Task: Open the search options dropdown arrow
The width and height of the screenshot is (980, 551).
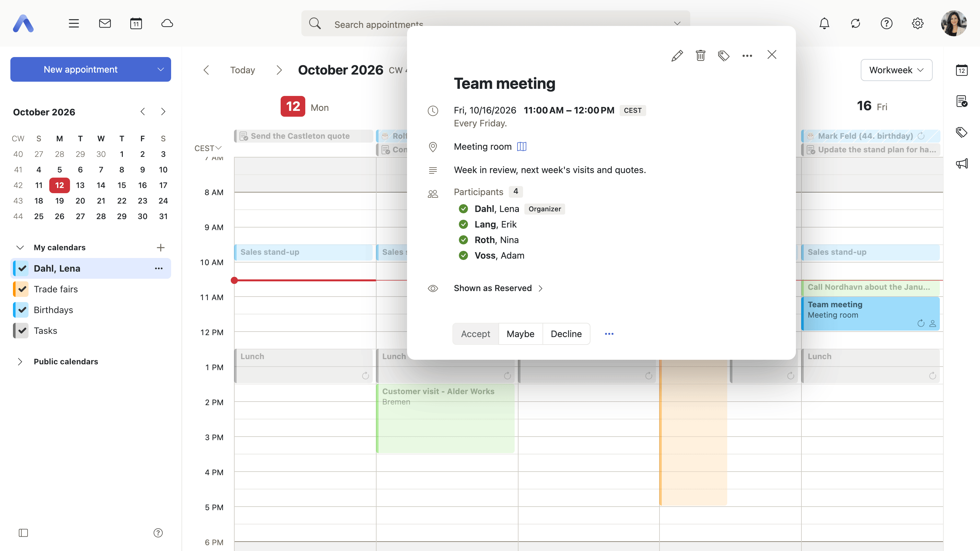Action: (677, 24)
